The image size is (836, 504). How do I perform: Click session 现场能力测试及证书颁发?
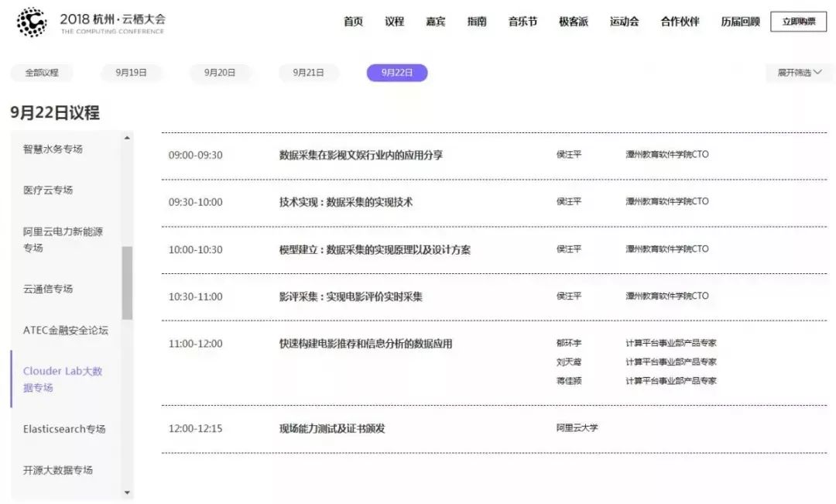tap(332, 428)
